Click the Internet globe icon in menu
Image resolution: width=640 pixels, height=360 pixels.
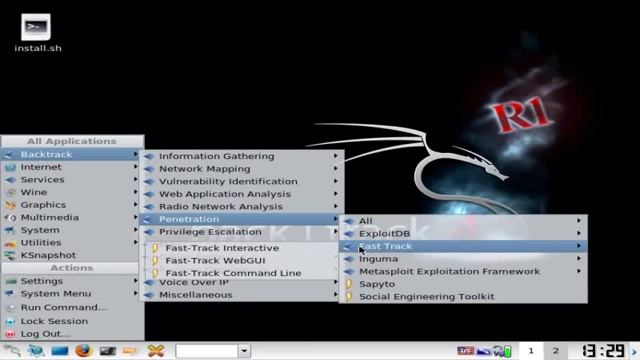(10, 167)
